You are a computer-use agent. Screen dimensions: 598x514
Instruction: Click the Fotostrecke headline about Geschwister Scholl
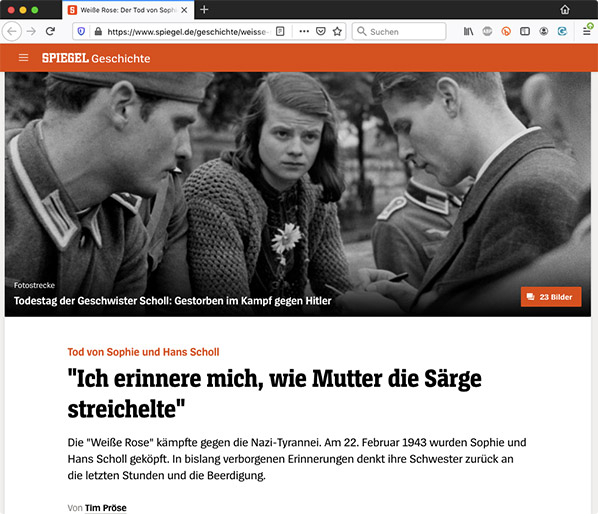point(172,301)
